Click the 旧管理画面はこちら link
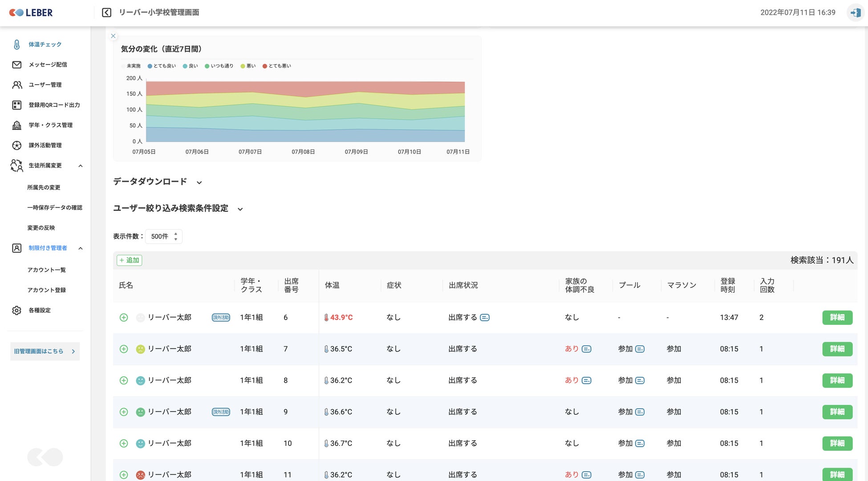Screen dimensions: 868x481 tap(45, 351)
